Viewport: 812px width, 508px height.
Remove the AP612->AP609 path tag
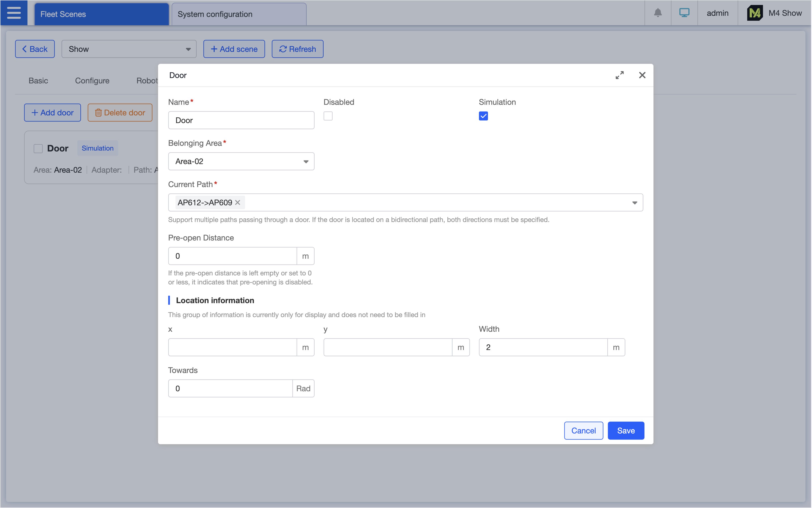pyautogui.click(x=238, y=203)
